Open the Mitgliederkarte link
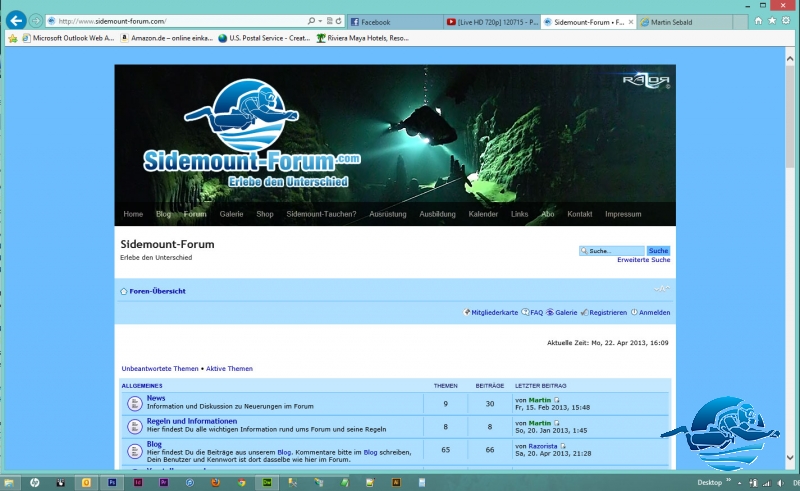This screenshot has height=491, width=800. click(x=494, y=312)
